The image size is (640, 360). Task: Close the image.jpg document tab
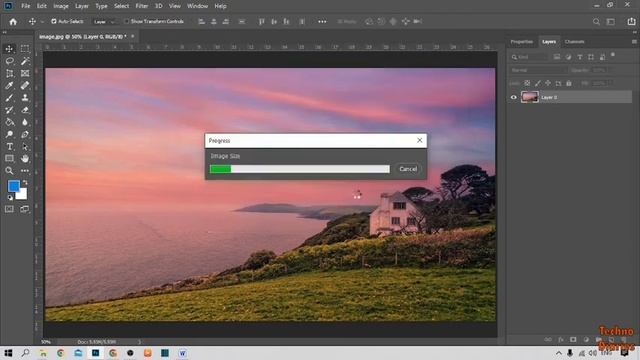(132, 36)
